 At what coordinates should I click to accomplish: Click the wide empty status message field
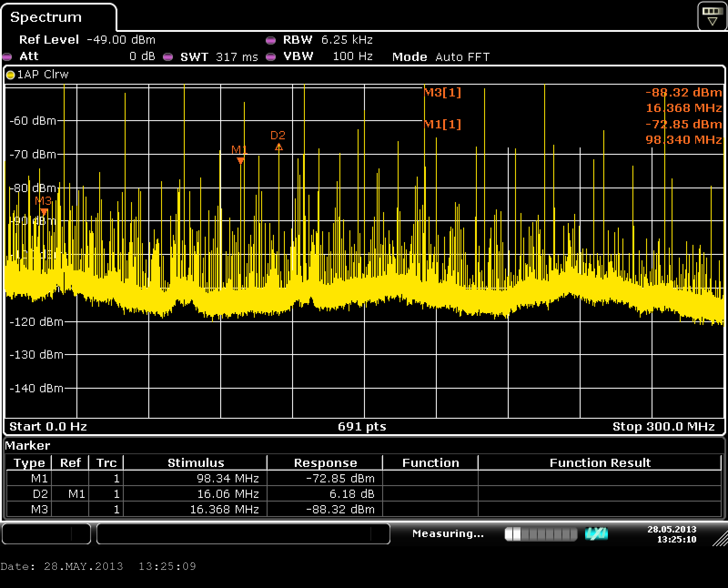click(243, 534)
